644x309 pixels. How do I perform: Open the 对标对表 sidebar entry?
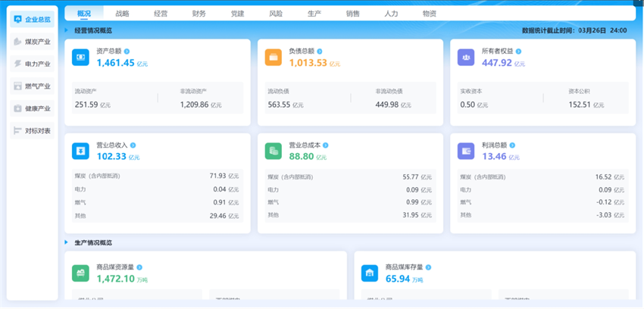coord(33,131)
